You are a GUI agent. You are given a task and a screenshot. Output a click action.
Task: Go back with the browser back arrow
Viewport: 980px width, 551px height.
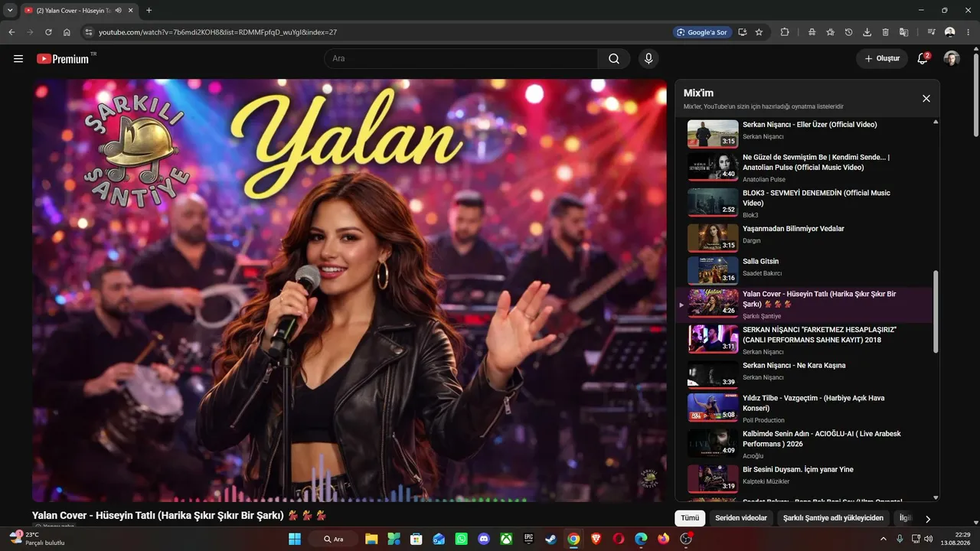pos(11,32)
